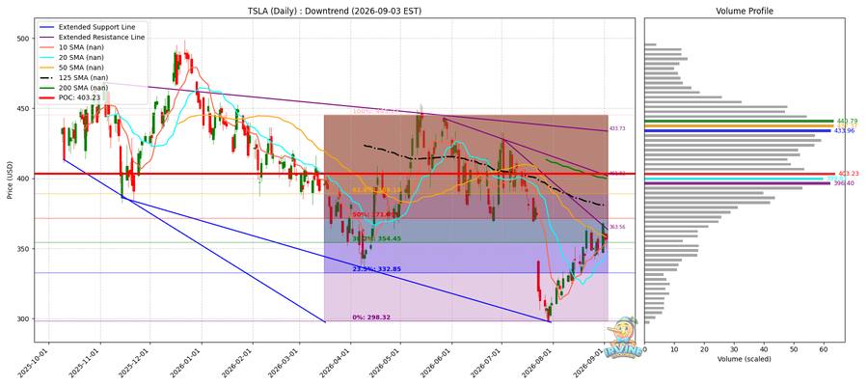
Task: Click the orange bar in the volume profile
Action: [739, 125]
